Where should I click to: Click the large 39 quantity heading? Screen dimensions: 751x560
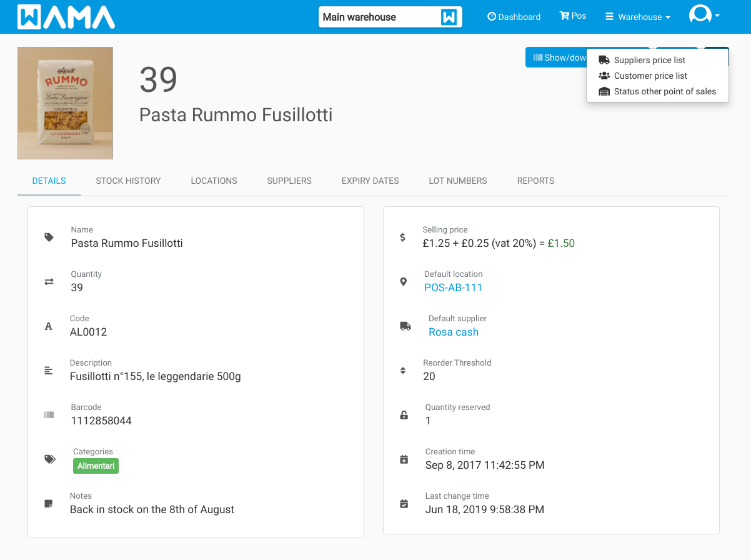(x=158, y=79)
